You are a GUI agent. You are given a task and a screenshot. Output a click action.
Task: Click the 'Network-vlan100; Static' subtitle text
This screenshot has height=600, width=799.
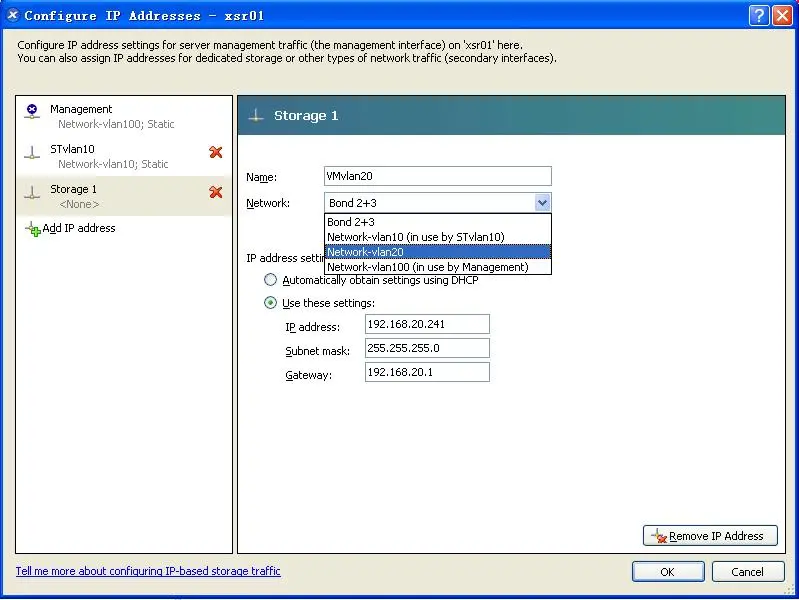[x=116, y=124]
